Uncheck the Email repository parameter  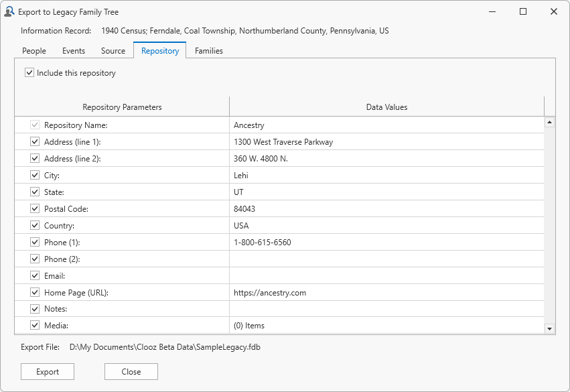click(x=35, y=275)
